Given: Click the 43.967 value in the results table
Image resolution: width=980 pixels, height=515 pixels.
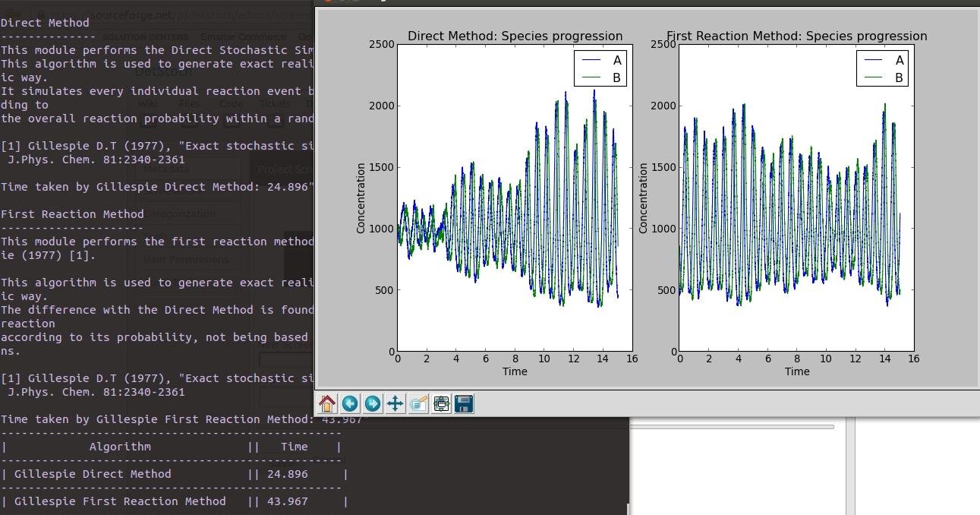Looking at the screenshot, I should pos(287,501).
